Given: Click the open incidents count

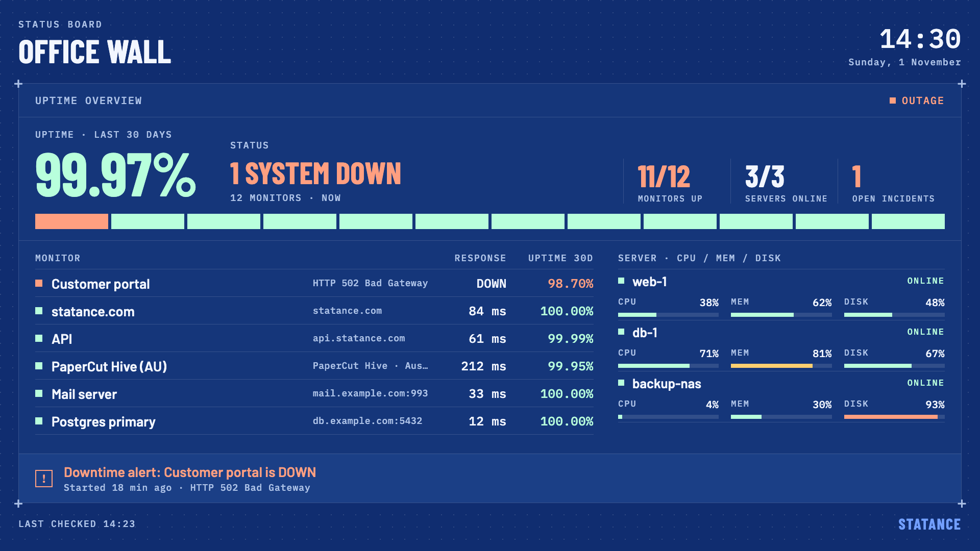Looking at the screenshot, I should 856,177.
